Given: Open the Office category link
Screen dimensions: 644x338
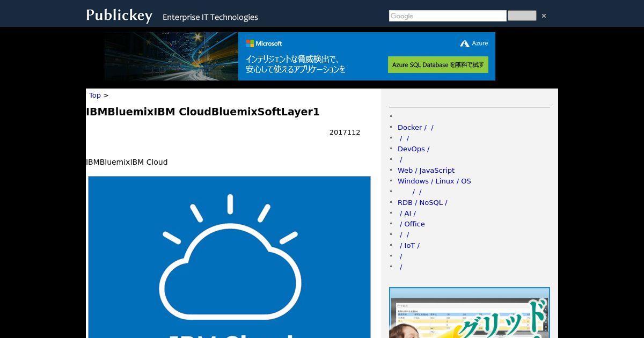Looking at the screenshot, I should coord(412,224).
